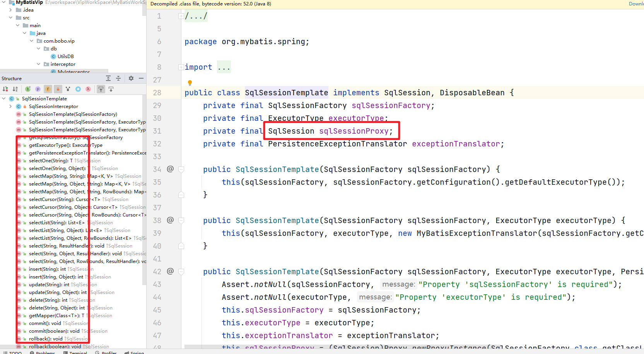Collapse the MyBatisVip project root

tap(3, 2)
